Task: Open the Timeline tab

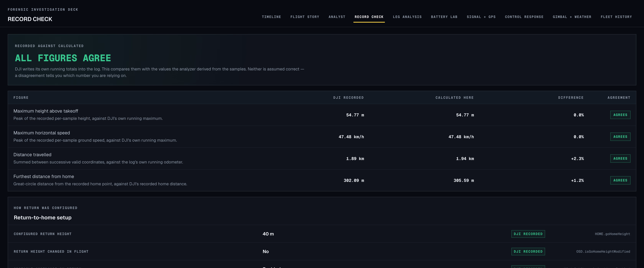Action: point(271,17)
